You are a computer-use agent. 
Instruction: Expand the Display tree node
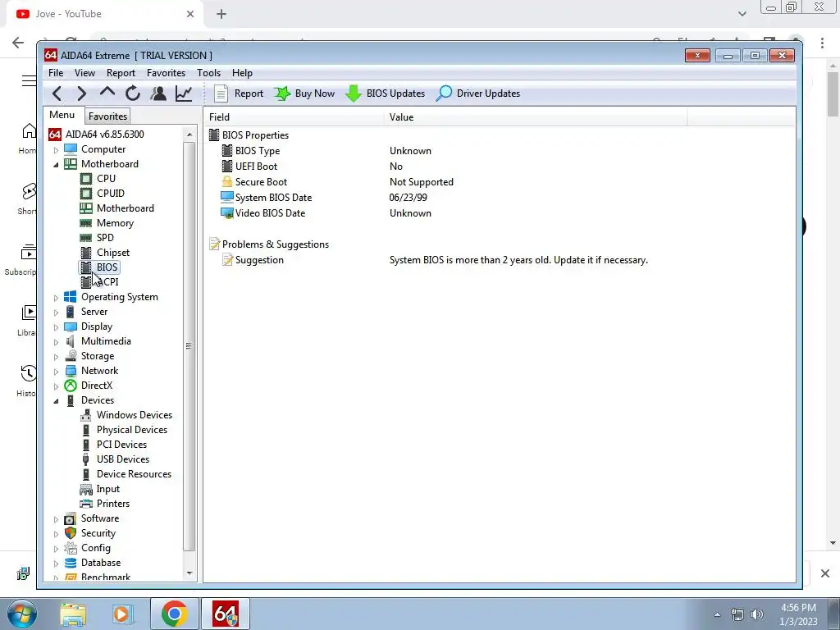click(x=56, y=326)
